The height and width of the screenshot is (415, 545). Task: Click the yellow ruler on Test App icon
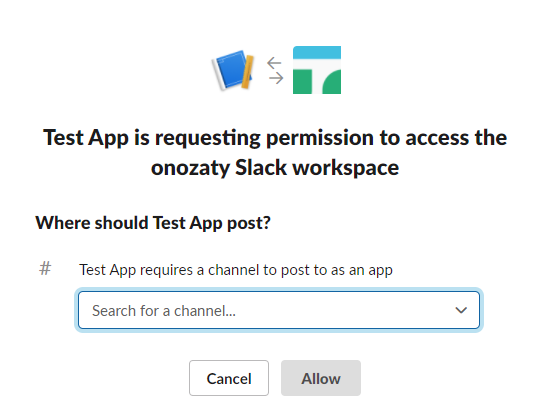(x=247, y=73)
